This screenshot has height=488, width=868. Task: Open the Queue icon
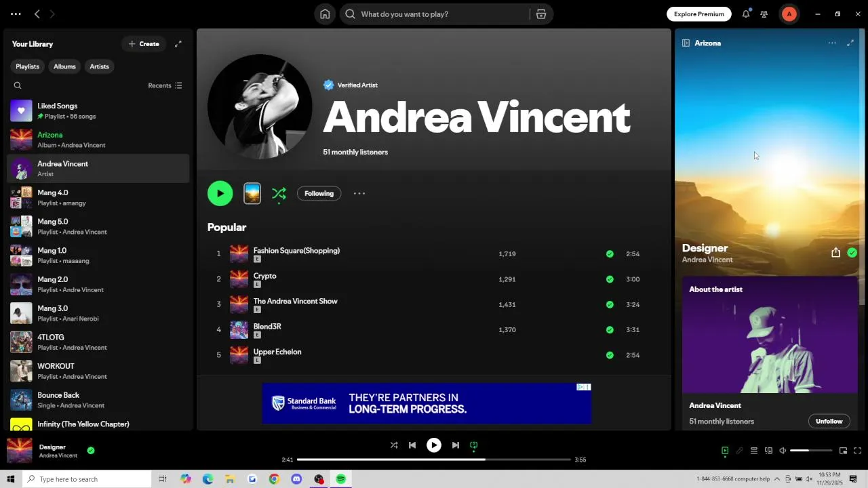(x=753, y=451)
